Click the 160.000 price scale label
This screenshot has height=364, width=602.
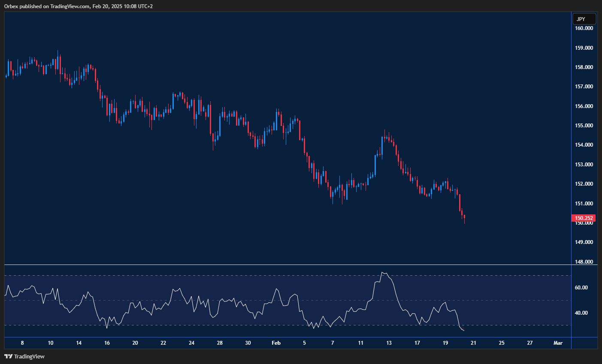pos(583,28)
